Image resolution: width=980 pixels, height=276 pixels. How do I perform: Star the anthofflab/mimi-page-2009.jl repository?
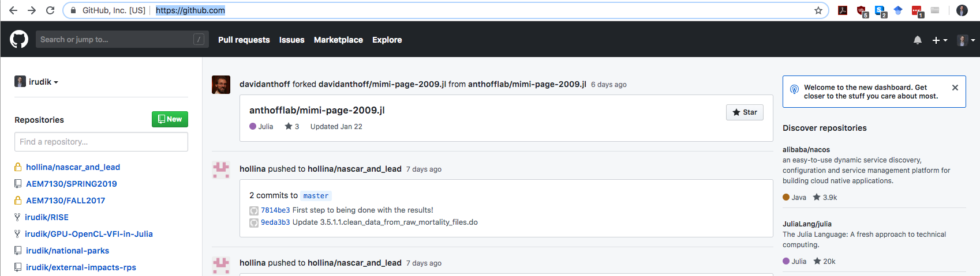[744, 112]
